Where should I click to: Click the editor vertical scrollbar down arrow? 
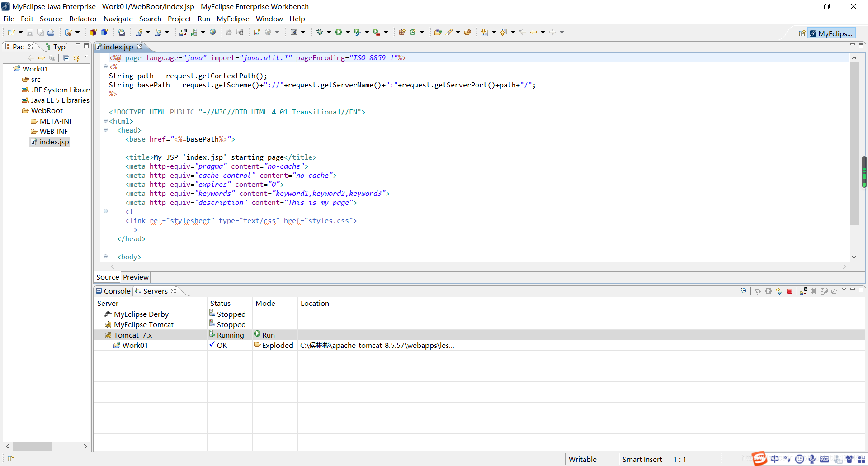854,257
